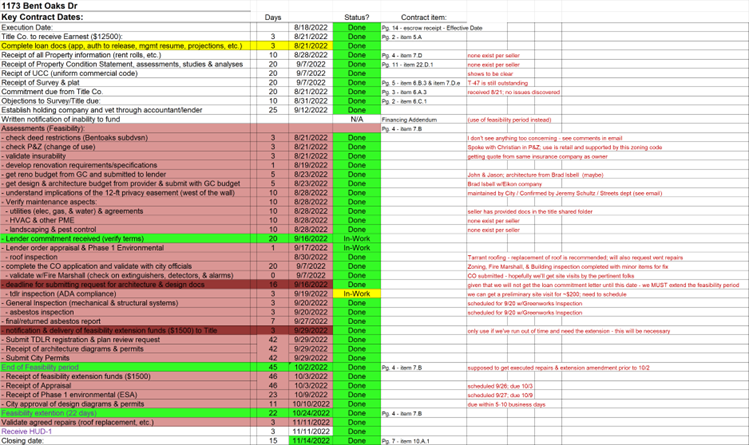Click the 'Contract item:' header cell
The image size is (749, 445).
click(x=424, y=17)
